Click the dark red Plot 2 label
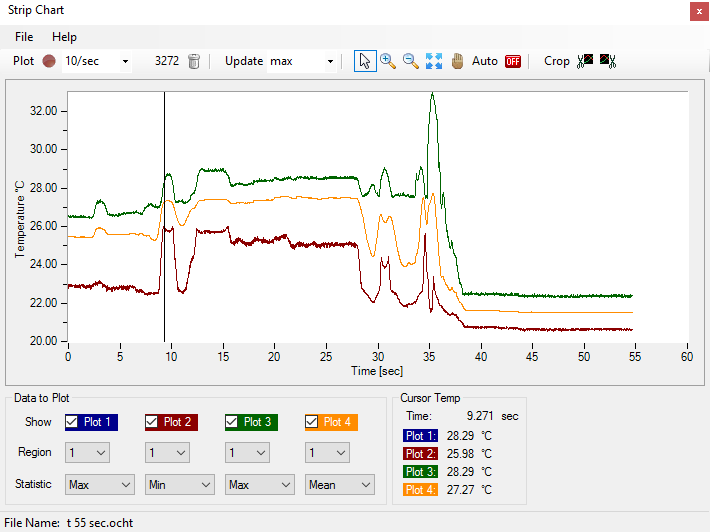The image size is (710, 532). pyautogui.click(x=178, y=422)
